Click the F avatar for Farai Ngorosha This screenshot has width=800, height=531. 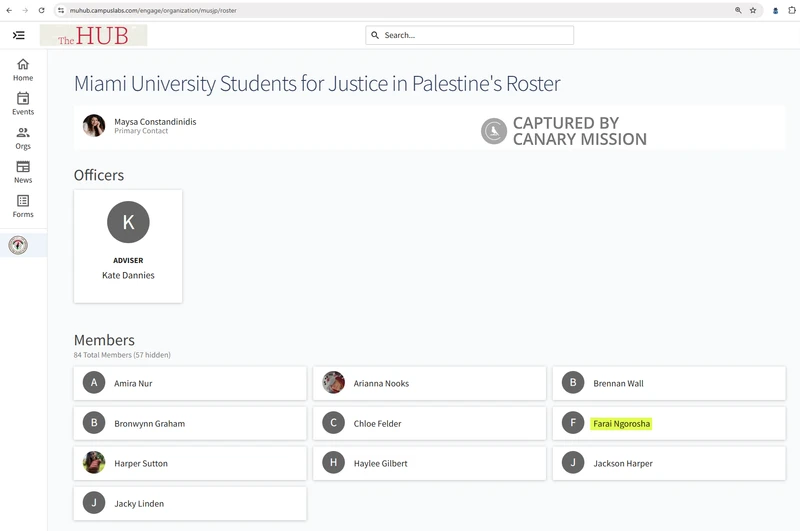point(573,423)
